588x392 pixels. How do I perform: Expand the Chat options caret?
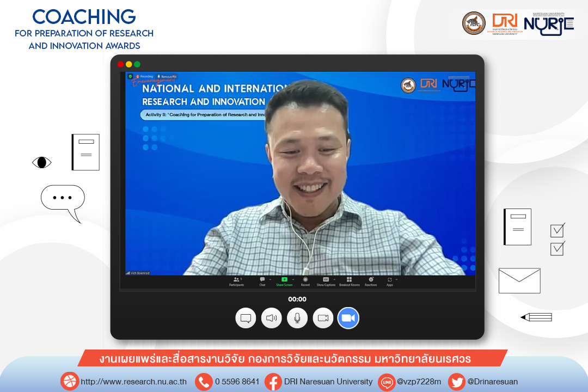[271, 279]
